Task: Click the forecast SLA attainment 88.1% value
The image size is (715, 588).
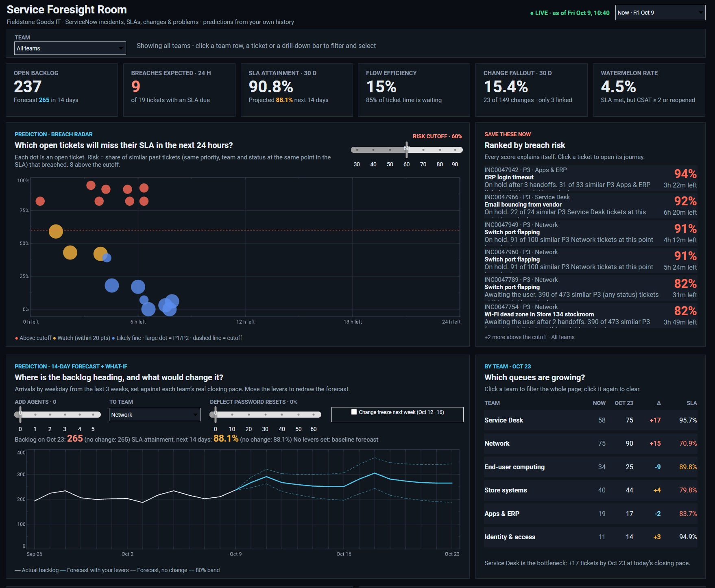Action: (x=226, y=438)
